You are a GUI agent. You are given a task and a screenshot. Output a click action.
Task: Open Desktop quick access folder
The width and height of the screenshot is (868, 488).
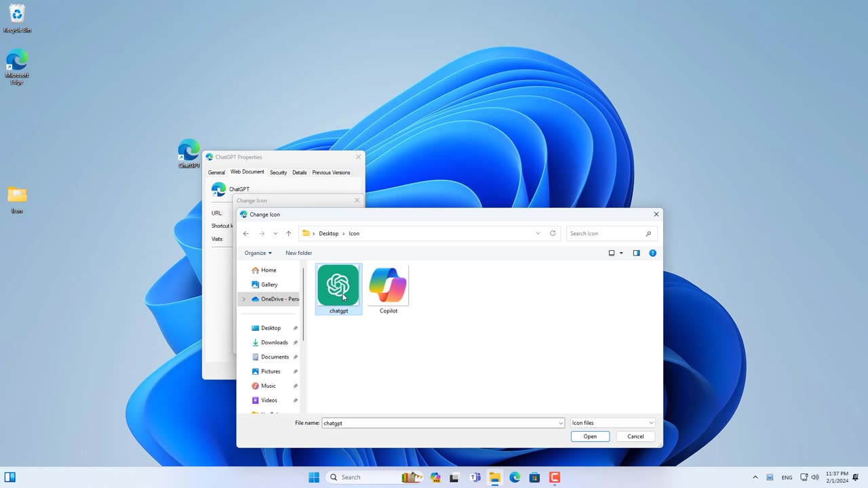click(271, 328)
